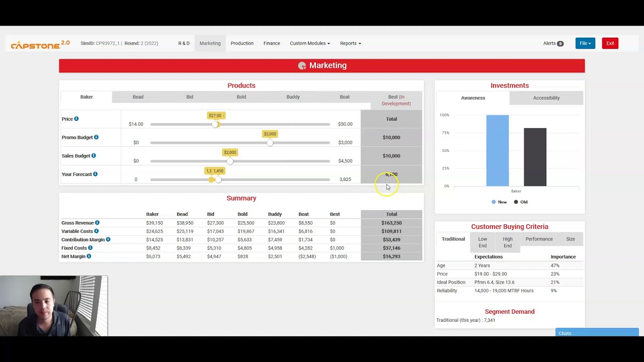Toggle the Old legend dot in chart
Screen dimensions: 644x362
516,202
